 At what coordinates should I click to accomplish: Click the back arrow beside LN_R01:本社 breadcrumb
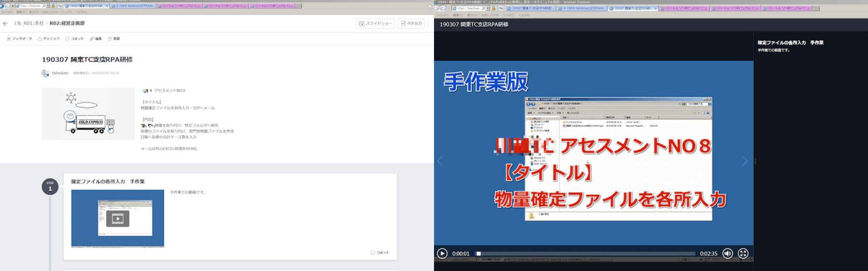[5, 23]
